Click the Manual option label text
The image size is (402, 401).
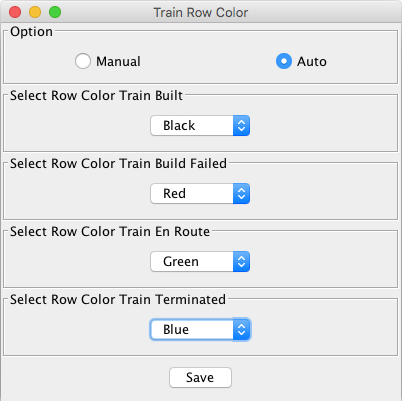(x=118, y=62)
